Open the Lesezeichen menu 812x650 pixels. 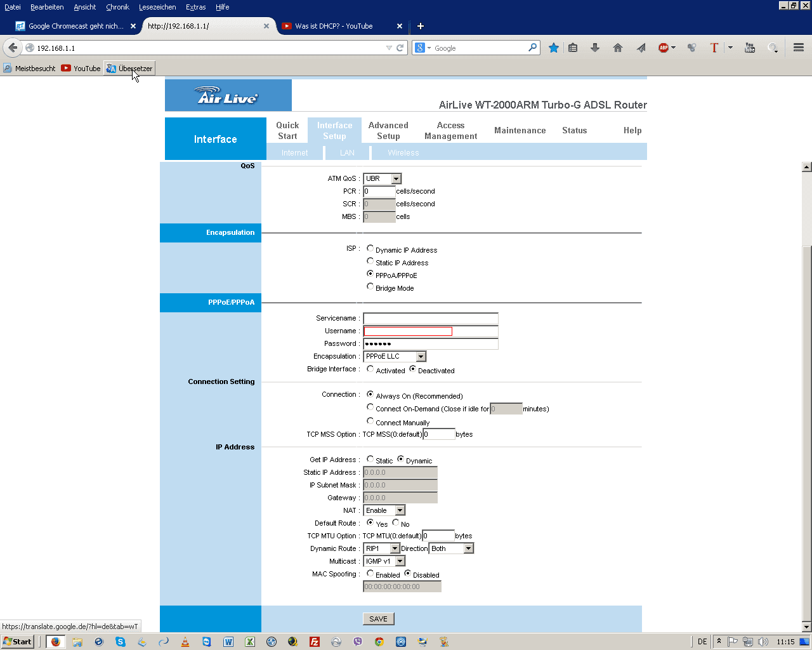click(157, 7)
